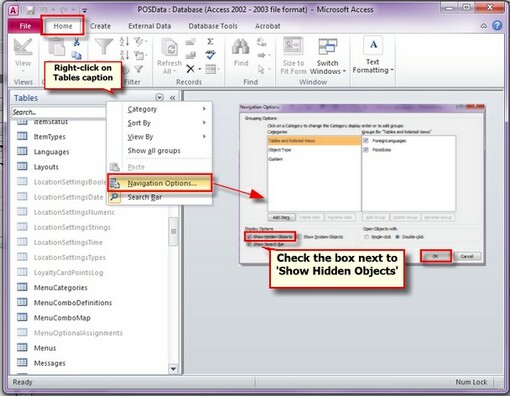Switch to the Acrobat tab
Image resolution: width=510 pixels, height=396 pixels.
268,26
